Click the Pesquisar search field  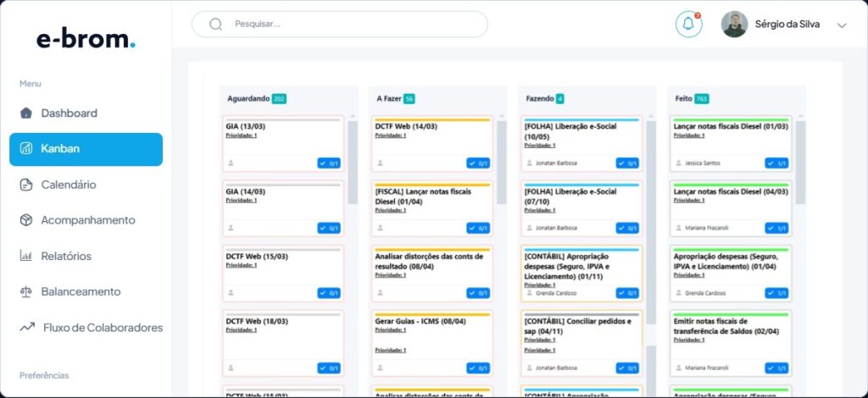click(x=356, y=25)
